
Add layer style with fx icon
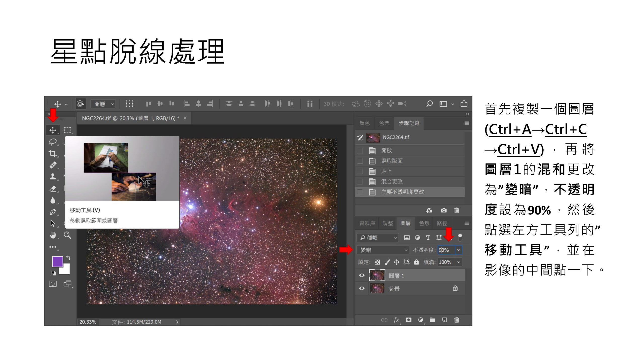pyautogui.click(x=396, y=320)
